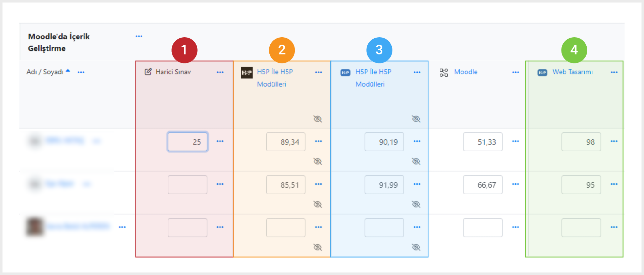This screenshot has width=644, height=275.
Task: Click the Adı / Soyadı sort header
Action: click(x=45, y=72)
